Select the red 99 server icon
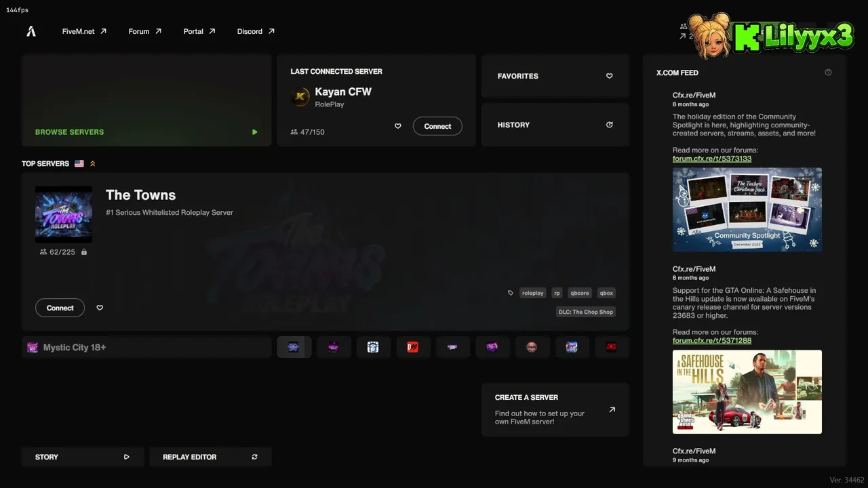Image resolution: width=868 pixels, height=488 pixels. click(413, 347)
